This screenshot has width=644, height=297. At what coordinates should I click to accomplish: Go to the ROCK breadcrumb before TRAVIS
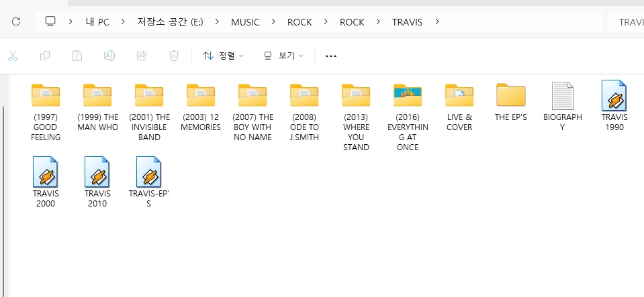(x=352, y=22)
